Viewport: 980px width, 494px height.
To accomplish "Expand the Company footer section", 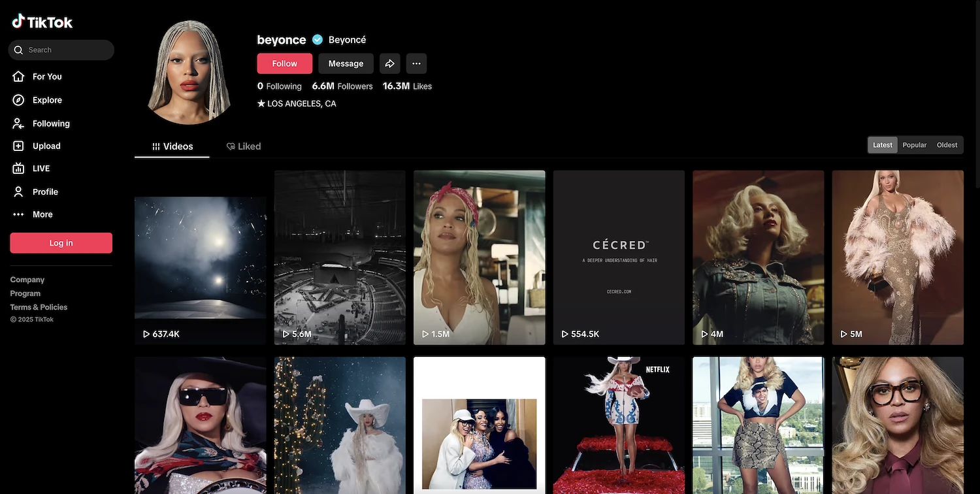I will (27, 280).
